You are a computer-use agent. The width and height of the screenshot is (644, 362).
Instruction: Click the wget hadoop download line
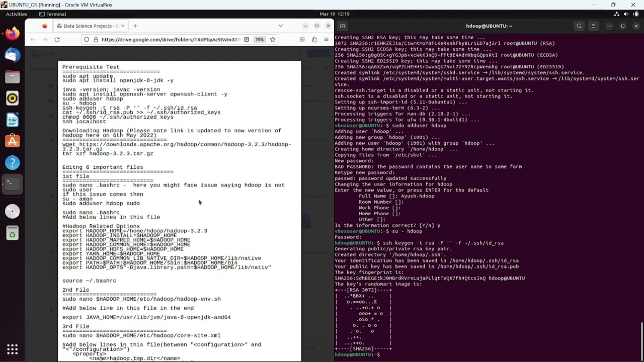click(177, 147)
